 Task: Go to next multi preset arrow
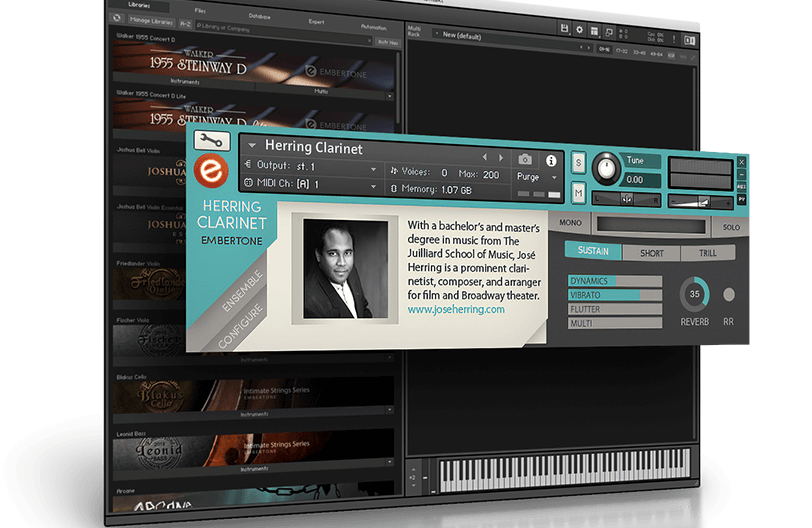[589, 48]
